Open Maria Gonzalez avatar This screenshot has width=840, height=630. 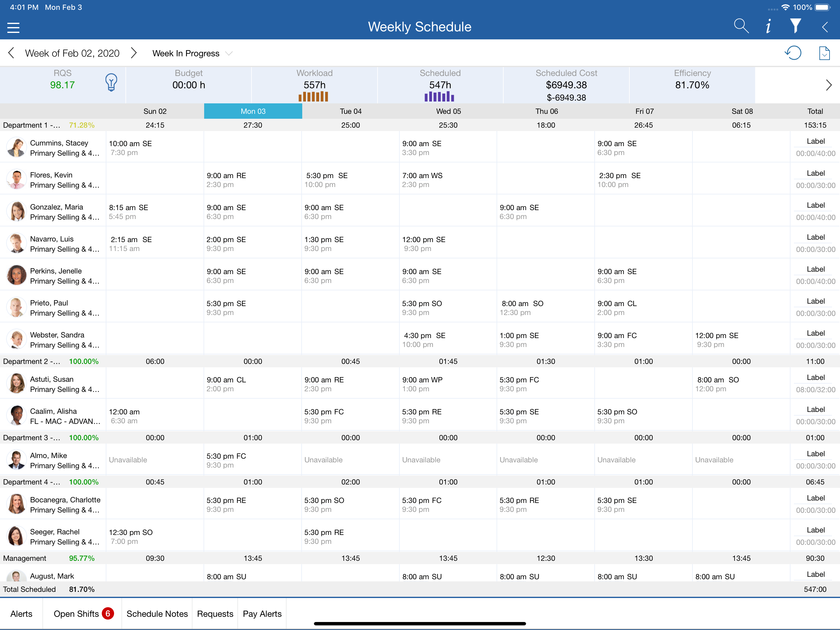click(x=16, y=211)
